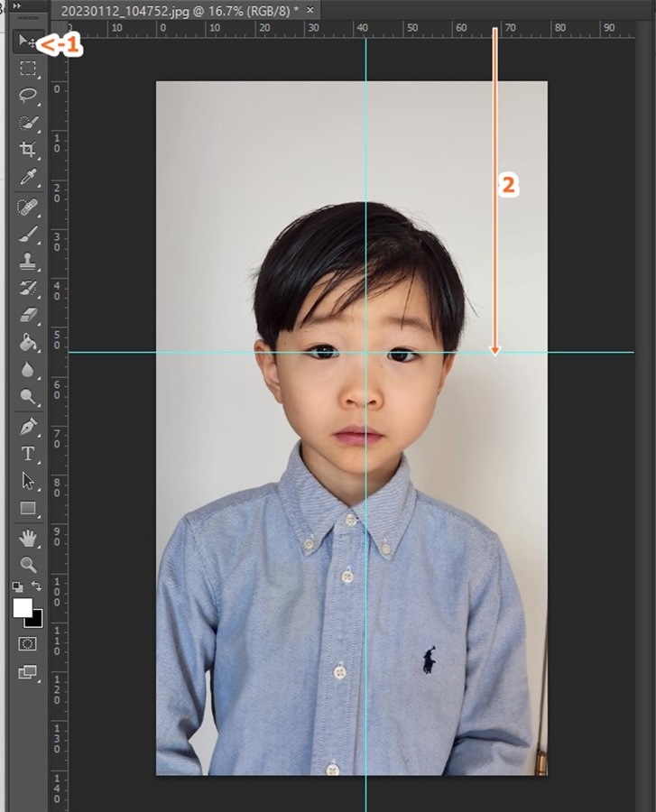Select the Quick Selection tool
The width and height of the screenshot is (656, 812).
[27, 123]
